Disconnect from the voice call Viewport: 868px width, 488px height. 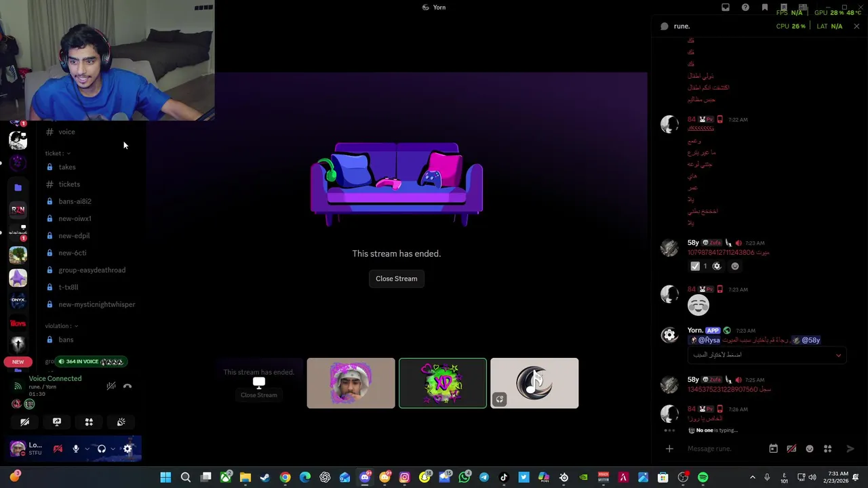point(127,386)
